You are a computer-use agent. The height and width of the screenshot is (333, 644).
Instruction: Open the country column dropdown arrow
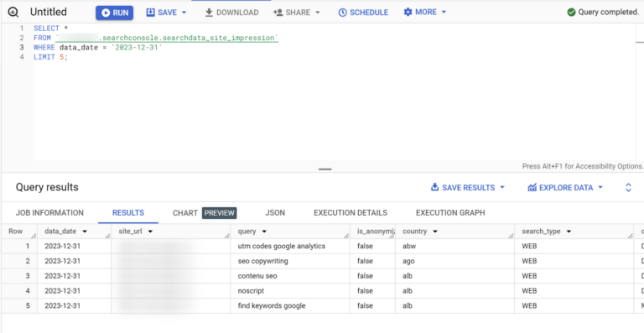click(x=435, y=232)
